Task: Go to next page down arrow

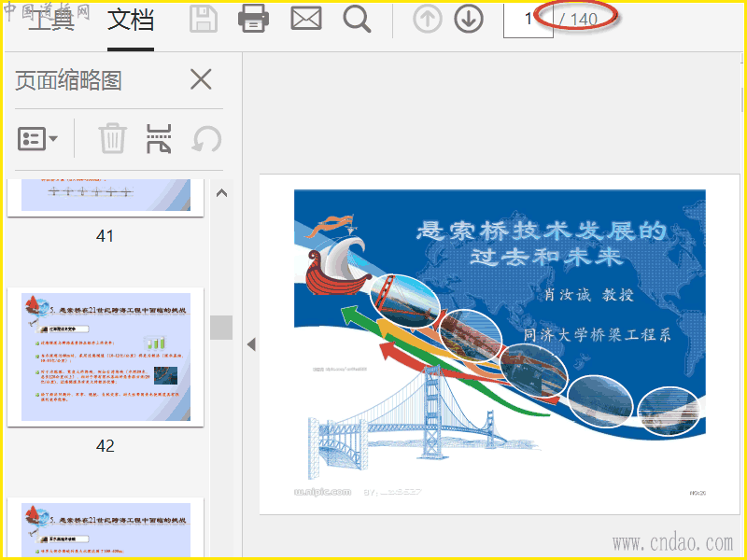Action: (469, 20)
